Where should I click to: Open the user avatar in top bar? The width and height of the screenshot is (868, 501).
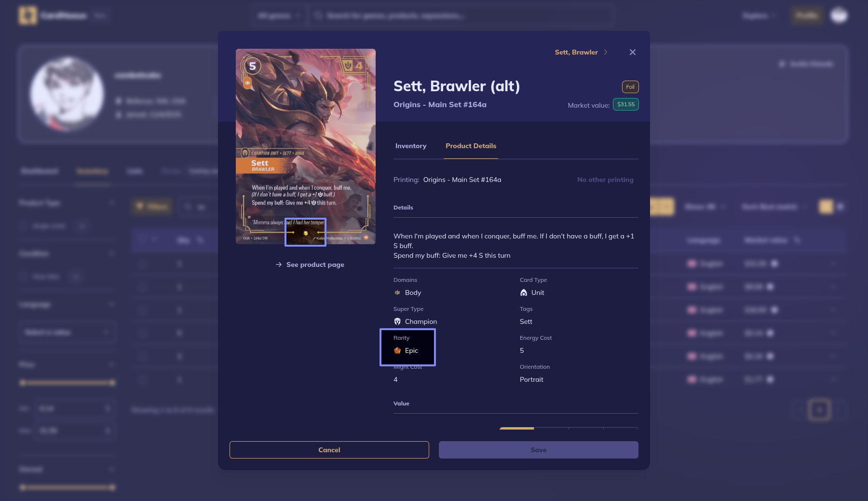click(x=839, y=15)
